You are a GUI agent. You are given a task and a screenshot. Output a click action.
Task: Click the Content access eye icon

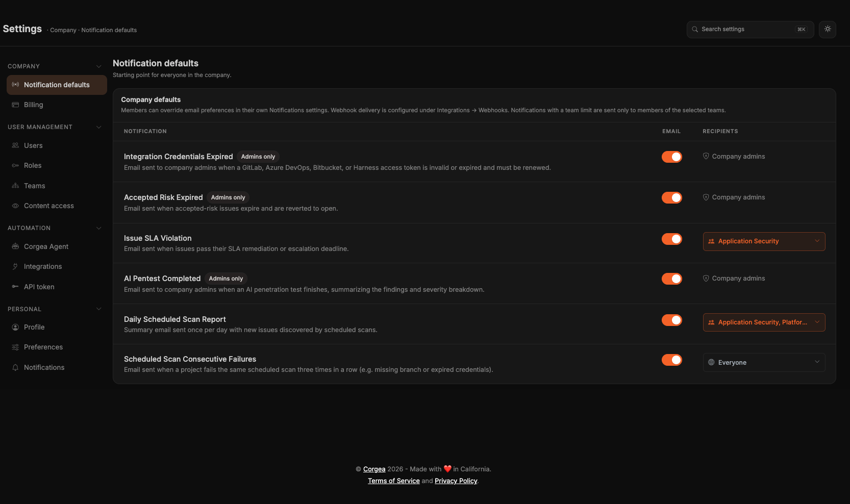tap(15, 206)
